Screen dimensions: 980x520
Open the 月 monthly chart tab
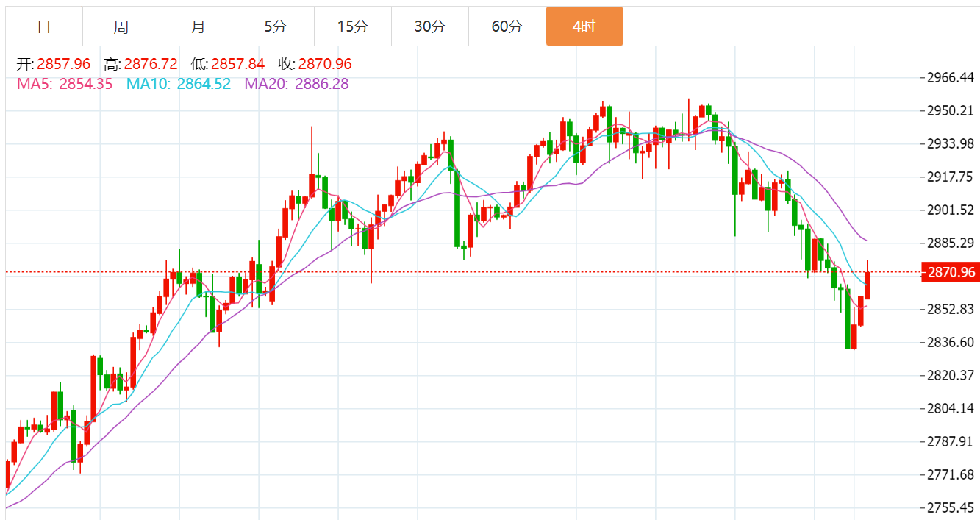click(198, 27)
